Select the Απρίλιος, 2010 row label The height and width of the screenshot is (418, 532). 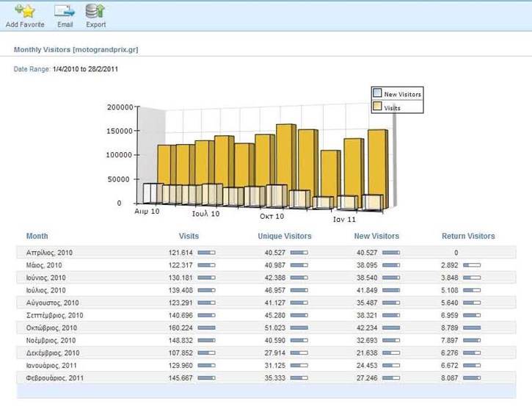(49, 253)
